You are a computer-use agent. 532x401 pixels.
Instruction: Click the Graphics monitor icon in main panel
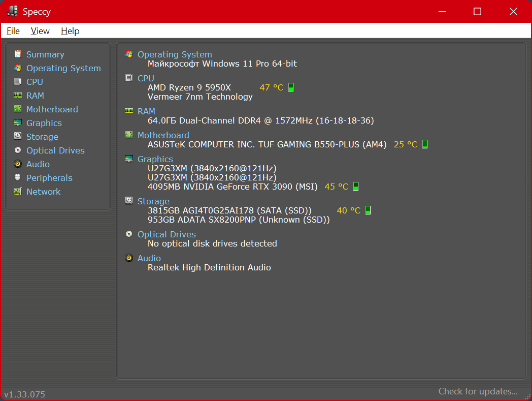129,159
